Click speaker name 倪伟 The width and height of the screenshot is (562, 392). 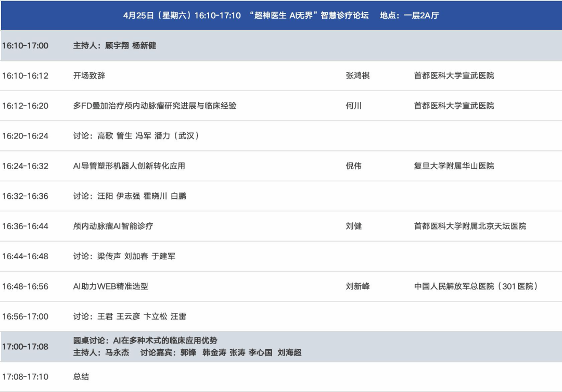353,166
